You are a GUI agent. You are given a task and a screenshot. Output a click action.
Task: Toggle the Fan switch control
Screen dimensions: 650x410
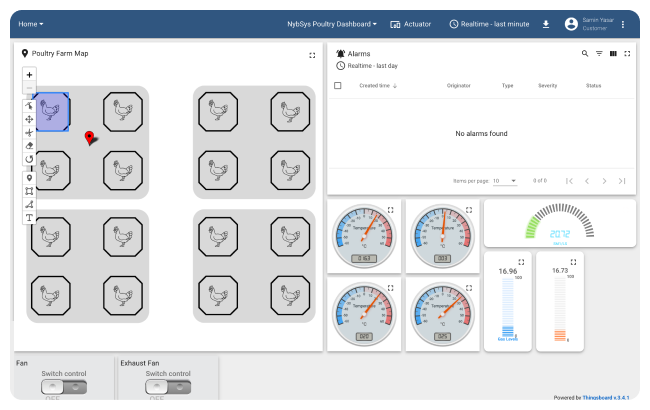64,387
